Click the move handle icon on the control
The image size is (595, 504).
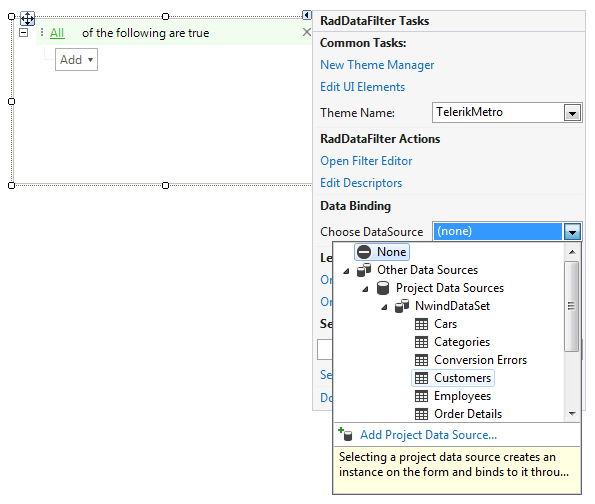click(27, 18)
